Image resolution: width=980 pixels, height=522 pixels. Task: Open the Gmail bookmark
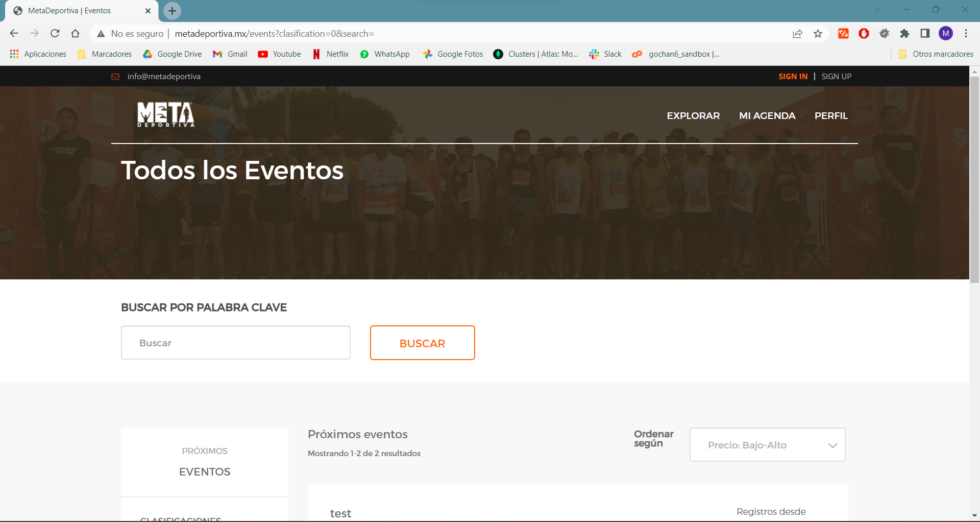[x=230, y=54]
